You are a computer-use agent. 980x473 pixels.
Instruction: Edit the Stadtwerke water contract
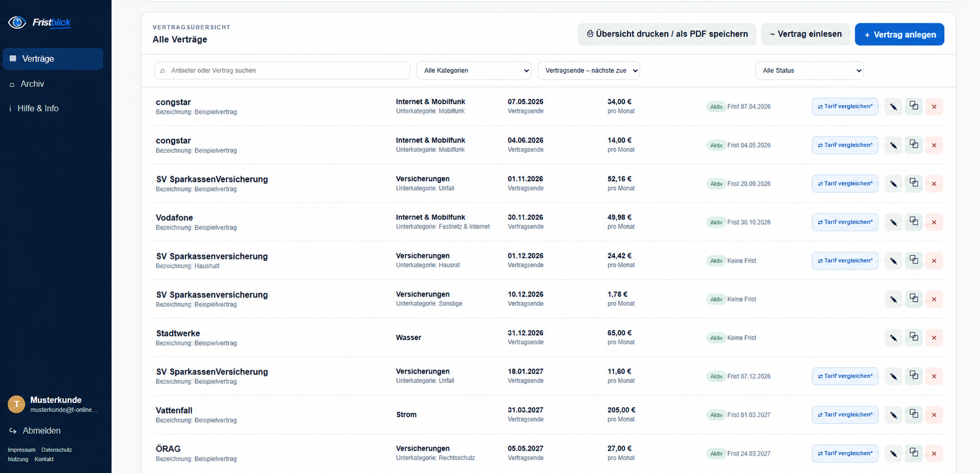[893, 338]
